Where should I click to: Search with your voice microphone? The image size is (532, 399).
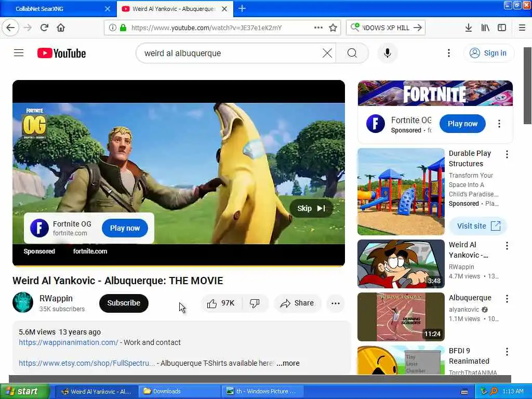pos(387,53)
